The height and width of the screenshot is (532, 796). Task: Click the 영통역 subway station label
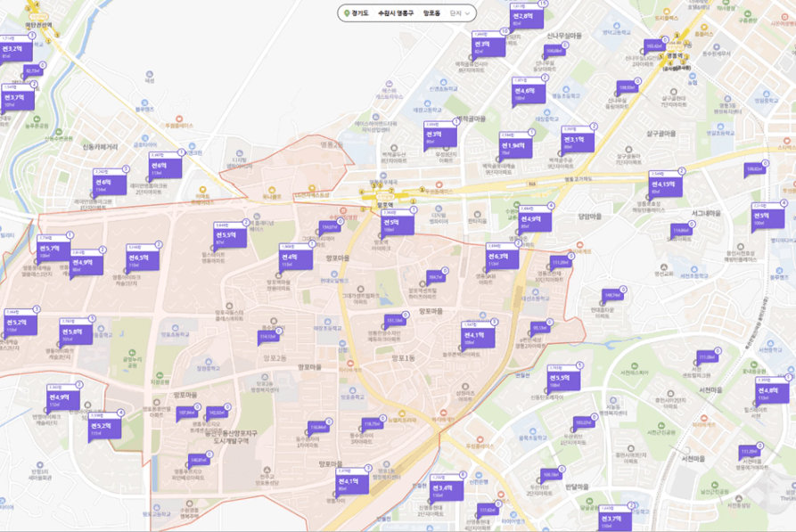[674, 54]
